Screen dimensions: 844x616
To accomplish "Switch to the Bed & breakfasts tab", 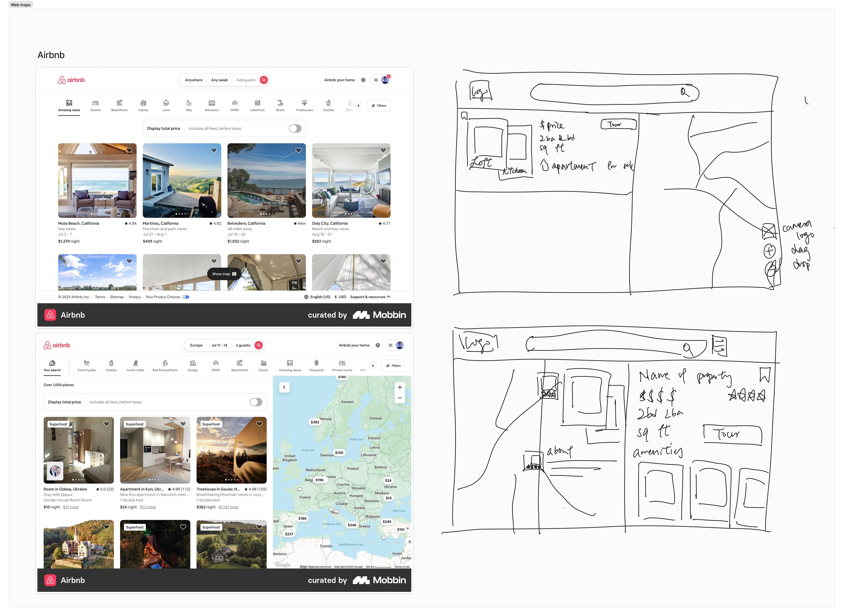I will pos(165,366).
